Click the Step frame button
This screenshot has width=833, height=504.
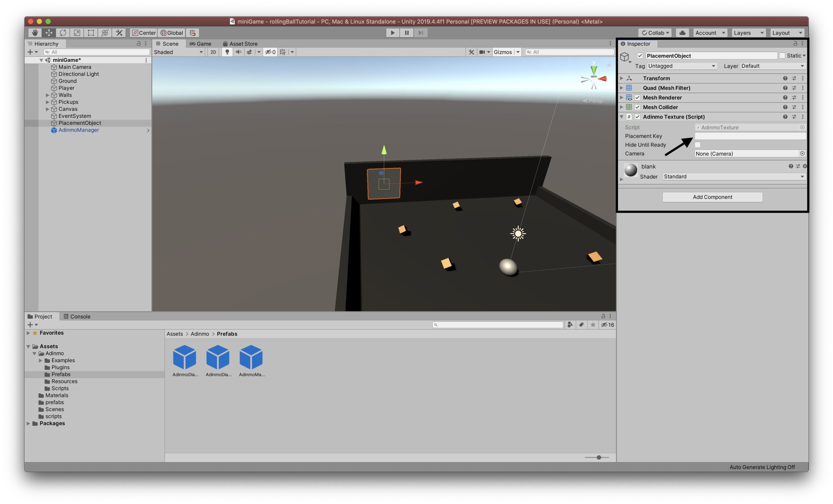point(420,33)
